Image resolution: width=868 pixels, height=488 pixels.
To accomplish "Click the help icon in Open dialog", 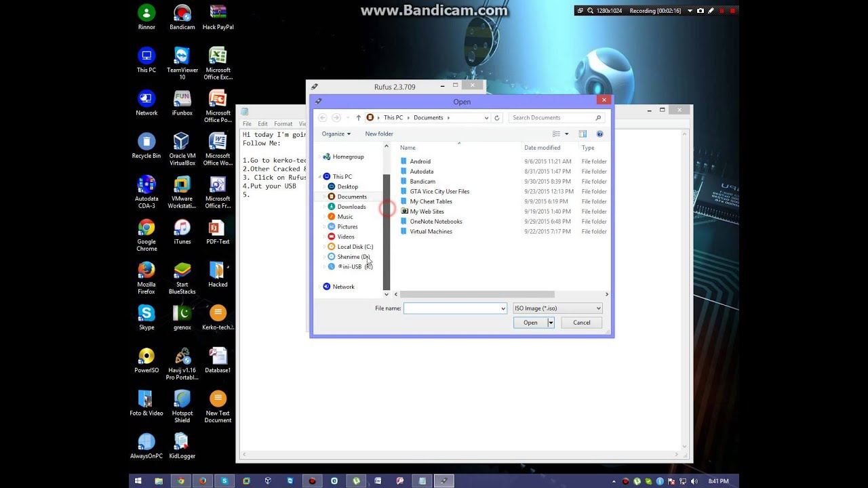I will [599, 134].
